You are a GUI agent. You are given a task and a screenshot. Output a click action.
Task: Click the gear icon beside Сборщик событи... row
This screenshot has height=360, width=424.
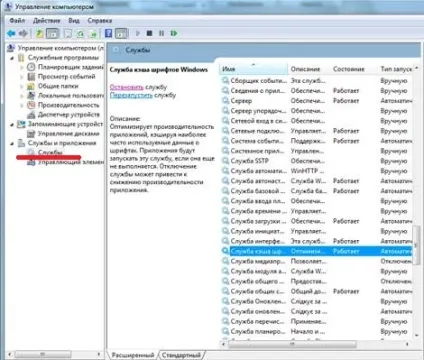click(226, 80)
